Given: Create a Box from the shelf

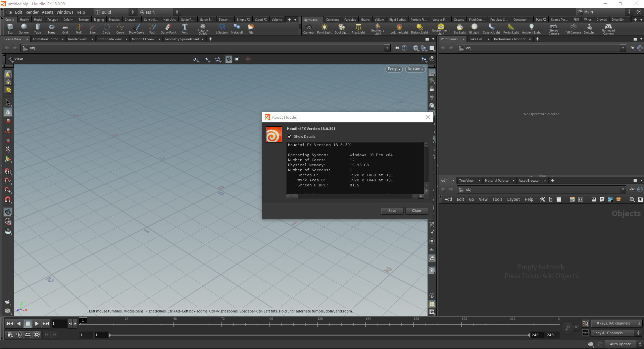Looking at the screenshot, I should pyautogui.click(x=10, y=28).
